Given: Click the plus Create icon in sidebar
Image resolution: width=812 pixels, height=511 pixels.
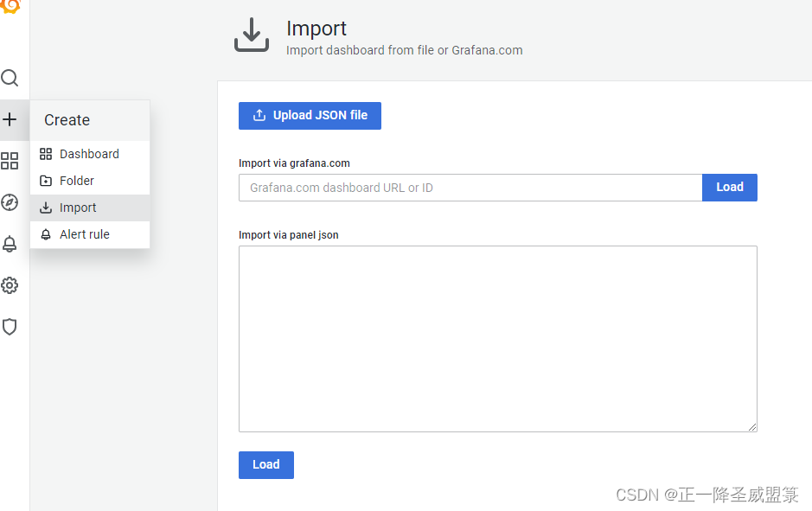Looking at the screenshot, I should (10, 119).
